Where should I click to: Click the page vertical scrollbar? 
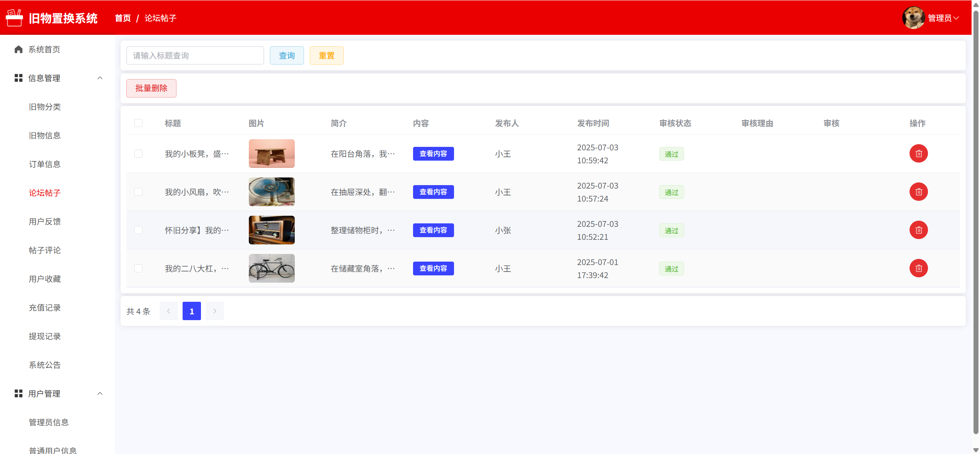[976, 222]
